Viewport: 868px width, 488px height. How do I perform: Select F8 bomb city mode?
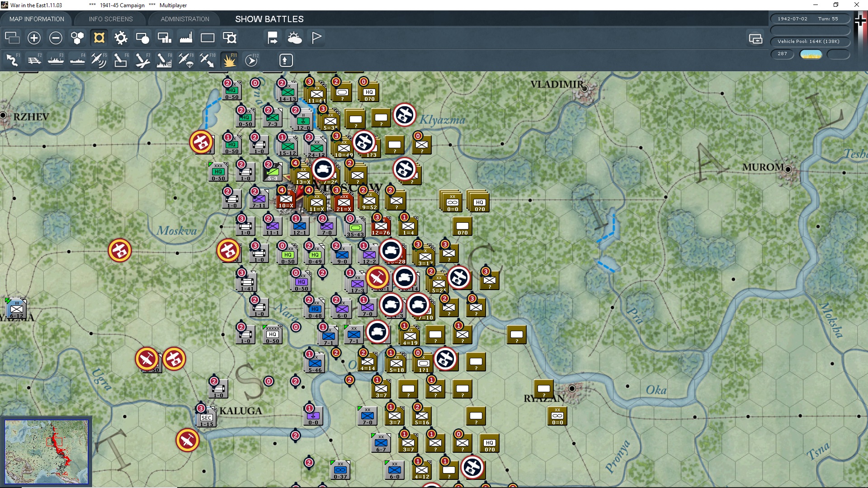(164, 60)
